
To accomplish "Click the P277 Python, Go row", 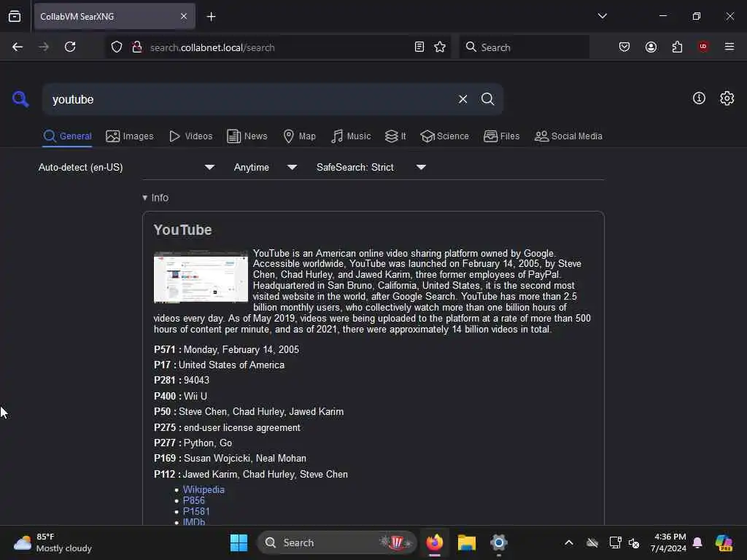I will (x=193, y=443).
